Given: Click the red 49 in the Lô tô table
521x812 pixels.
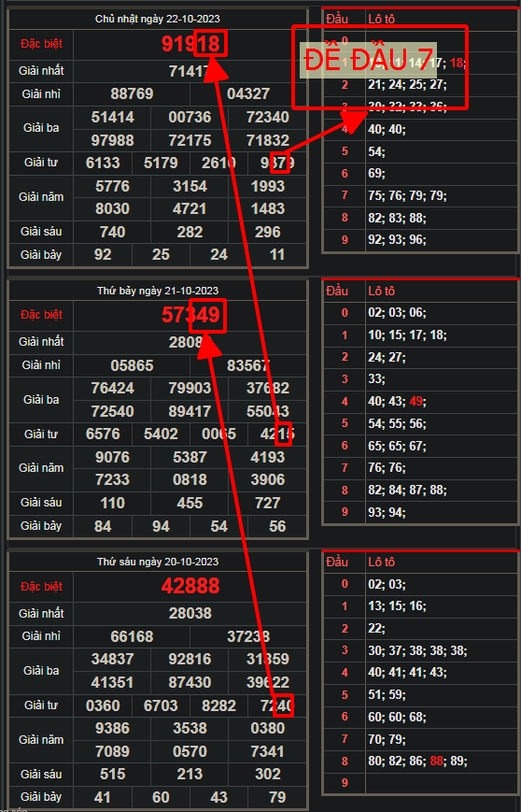Looking at the screenshot, I should pyautogui.click(x=416, y=402).
